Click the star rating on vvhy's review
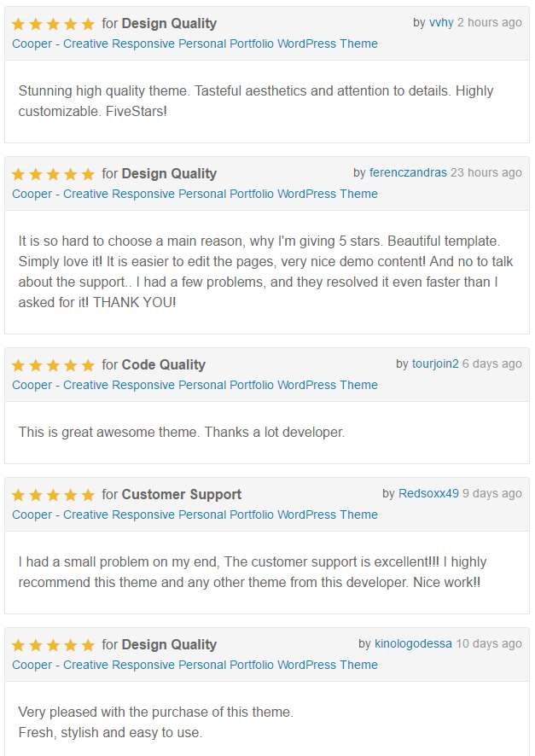 [x=53, y=24]
